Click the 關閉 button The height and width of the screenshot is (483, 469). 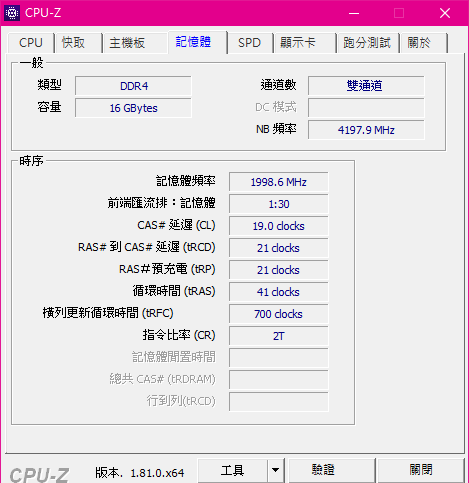pos(421,470)
